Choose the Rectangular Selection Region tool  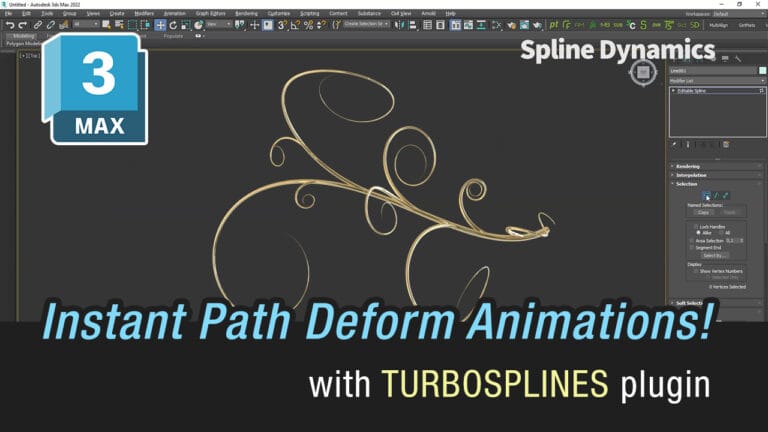pos(132,25)
